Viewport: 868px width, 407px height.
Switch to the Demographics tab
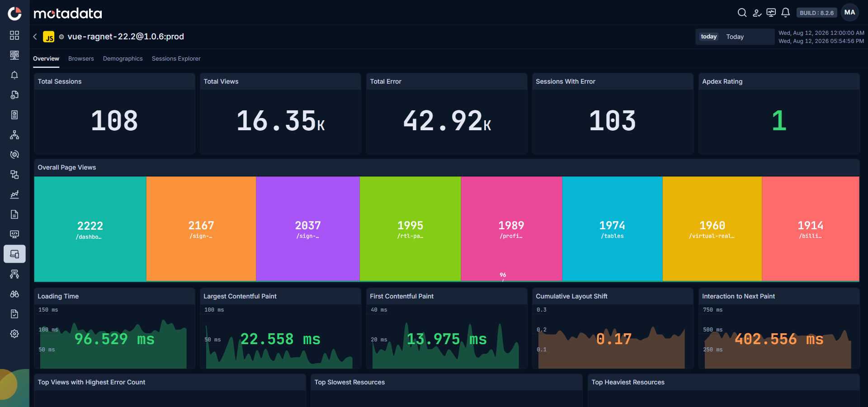pos(123,59)
